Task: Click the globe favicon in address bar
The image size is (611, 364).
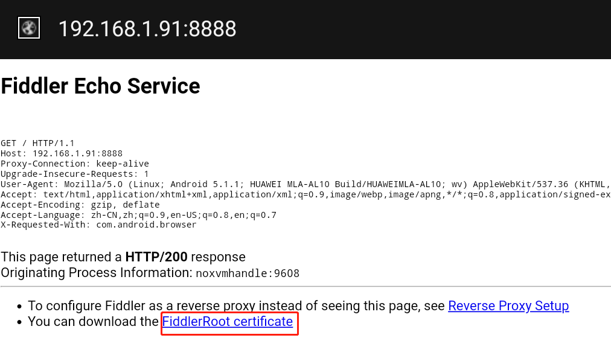Action: [x=29, y=28]
